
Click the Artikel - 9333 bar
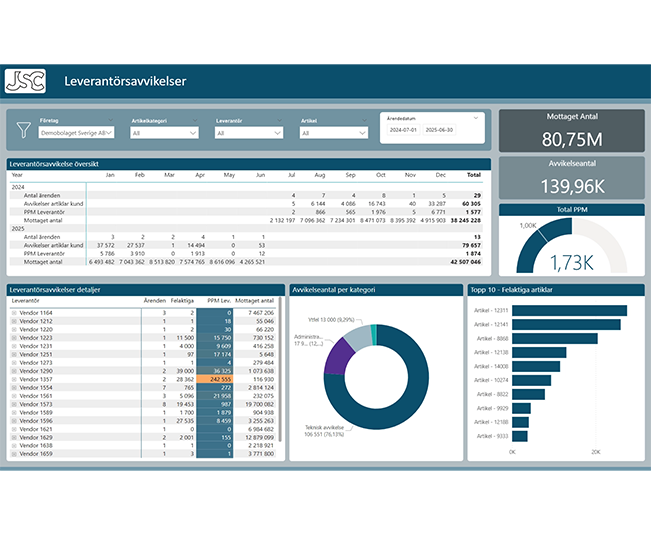520,436
